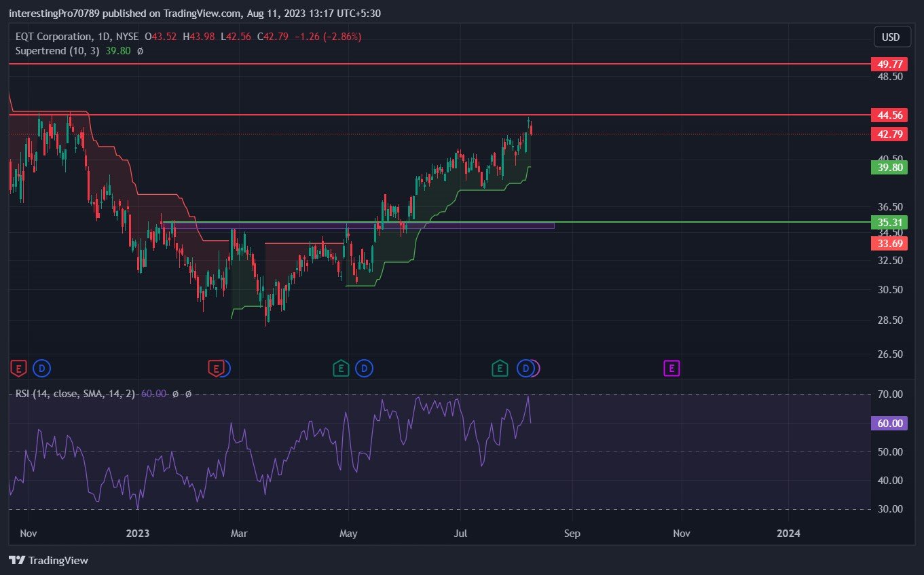Viewport: 924px width, 575px height.
Task: Click the leftmost blue dividend D marker
Action: (x=42, y=369)
